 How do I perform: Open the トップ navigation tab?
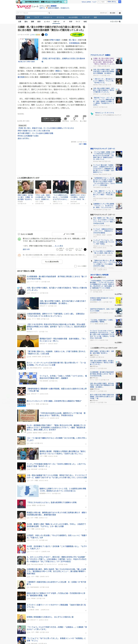point(20,17)
